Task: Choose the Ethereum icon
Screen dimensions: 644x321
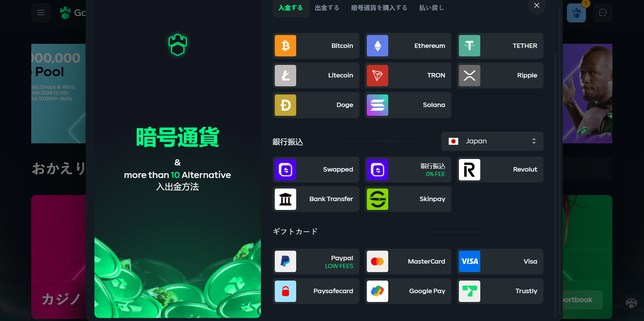Action: [x=377, y=46]
